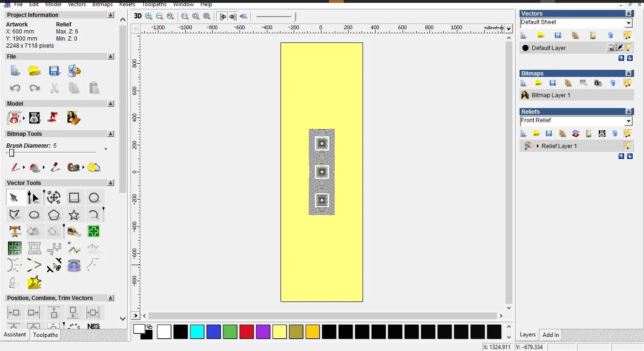Open the Toolpaths menu

[x=154, y=4]
